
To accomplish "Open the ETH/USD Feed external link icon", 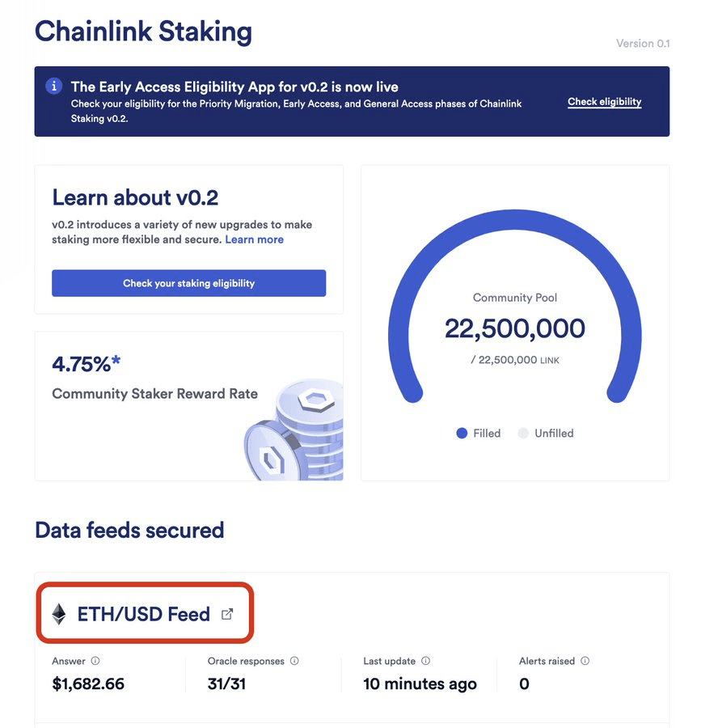I will point(227,614).
